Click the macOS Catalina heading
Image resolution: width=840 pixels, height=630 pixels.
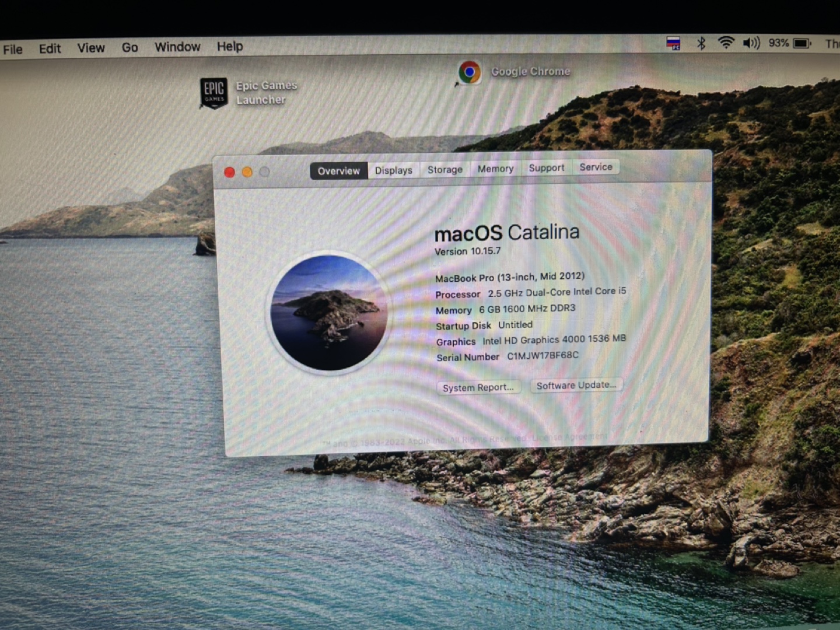pos(507,233)
